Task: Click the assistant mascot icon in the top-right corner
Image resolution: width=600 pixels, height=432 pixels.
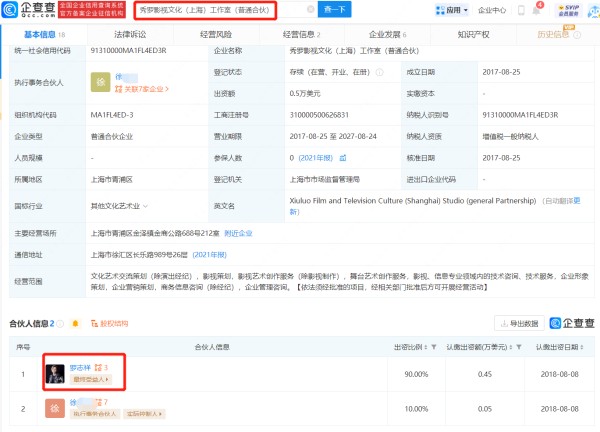Action: point(594,11)
